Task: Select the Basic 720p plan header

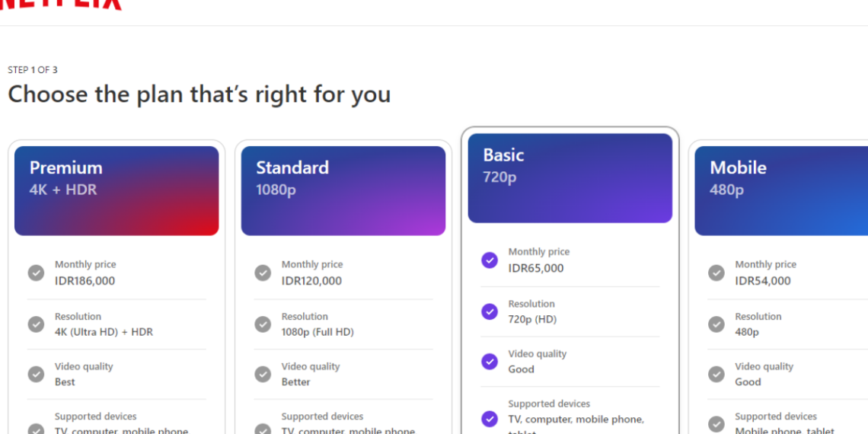Action: point(570,178)
